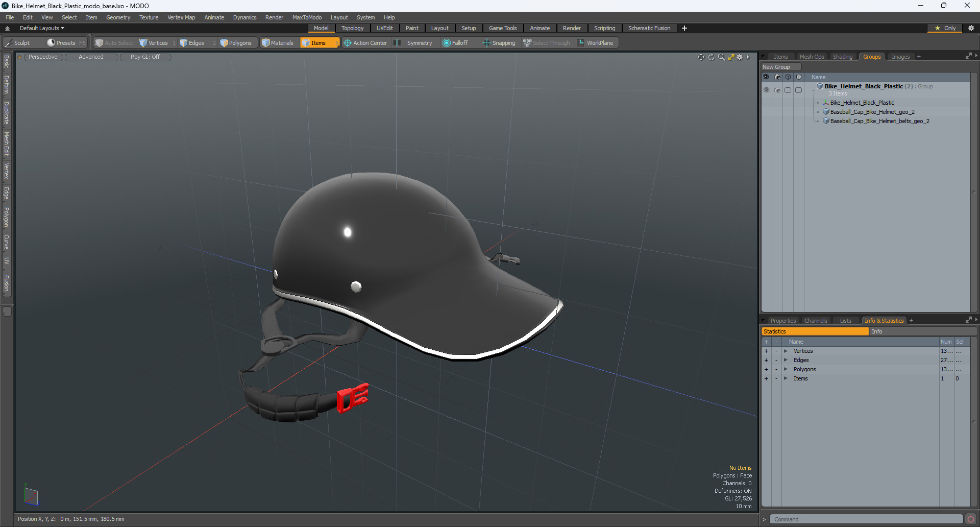The height and width of the screenshot is (527, 980).
Task: Click the Baseball_Cap_Bike_Helmet_belts_geo_2 mesh icon
Action: 826,121
